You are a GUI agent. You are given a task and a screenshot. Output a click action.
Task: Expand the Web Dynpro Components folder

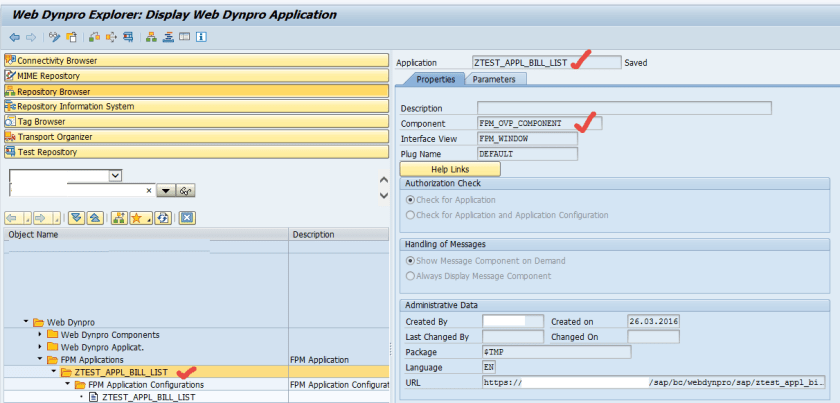41,334
